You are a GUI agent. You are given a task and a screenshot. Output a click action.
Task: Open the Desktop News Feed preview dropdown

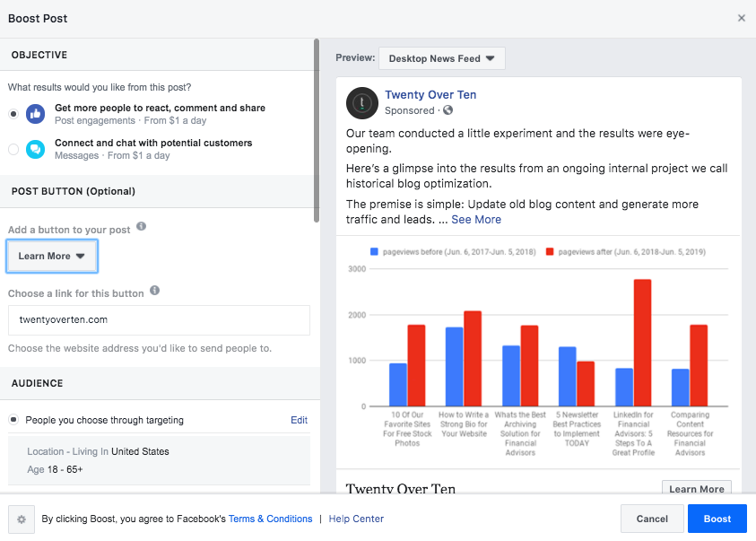442,59
